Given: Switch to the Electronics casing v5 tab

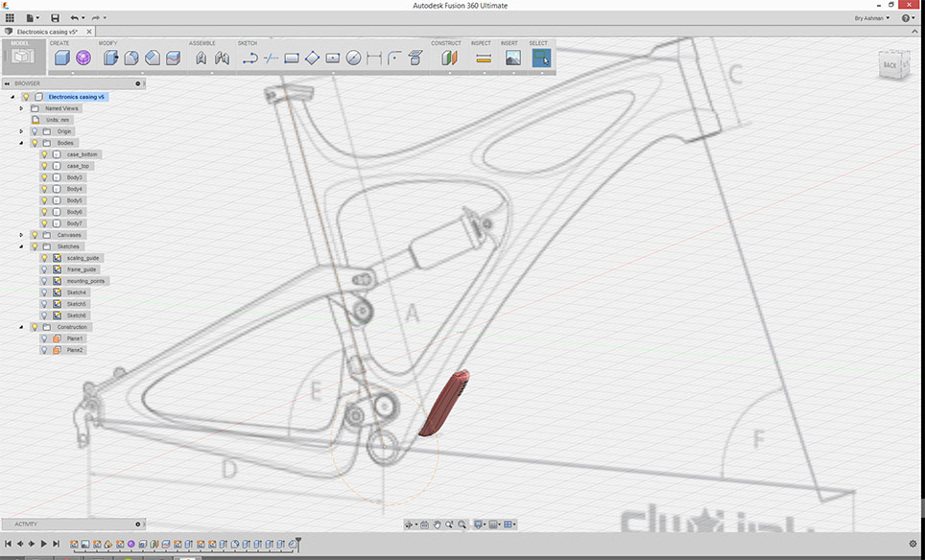Looking at the screenshot, I should 47,32.
